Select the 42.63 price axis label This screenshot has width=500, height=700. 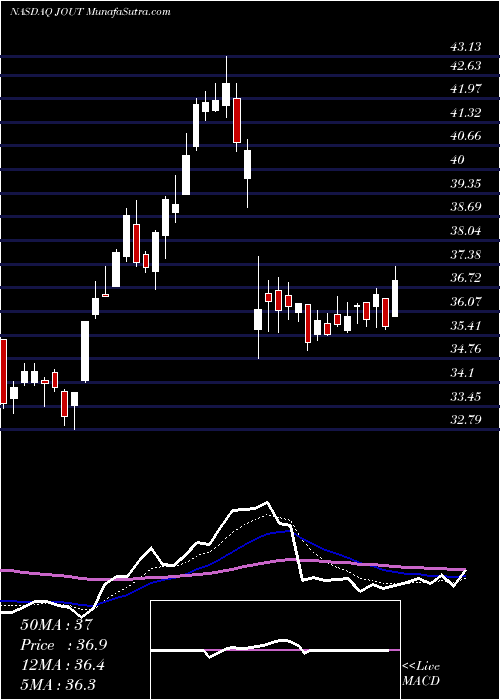coord(465,66)
